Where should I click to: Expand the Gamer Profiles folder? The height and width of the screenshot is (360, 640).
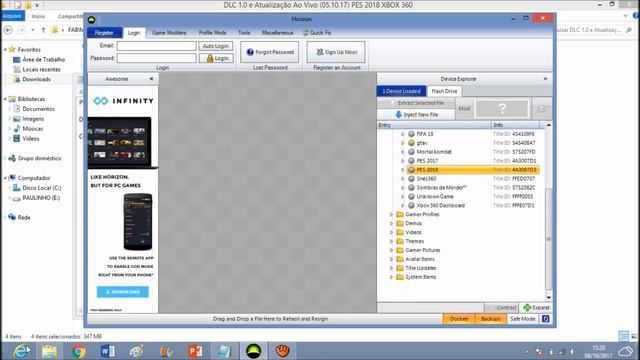[391, 214]
